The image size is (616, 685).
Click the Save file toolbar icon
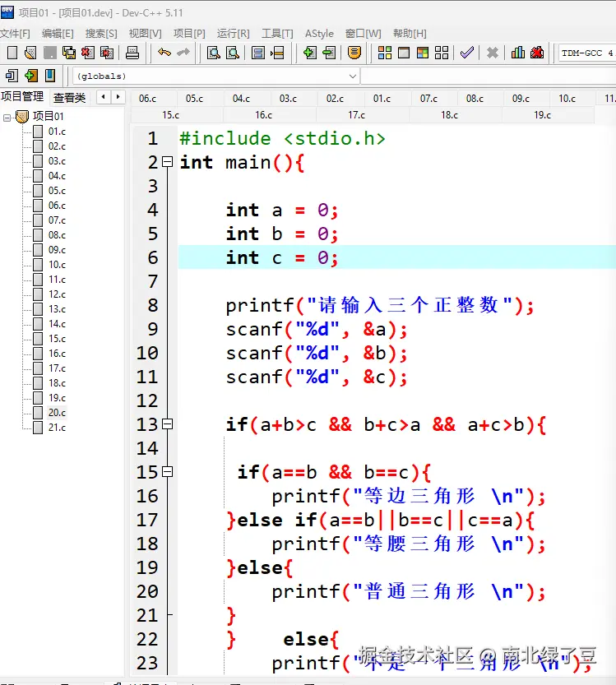(x=50, y=53)
